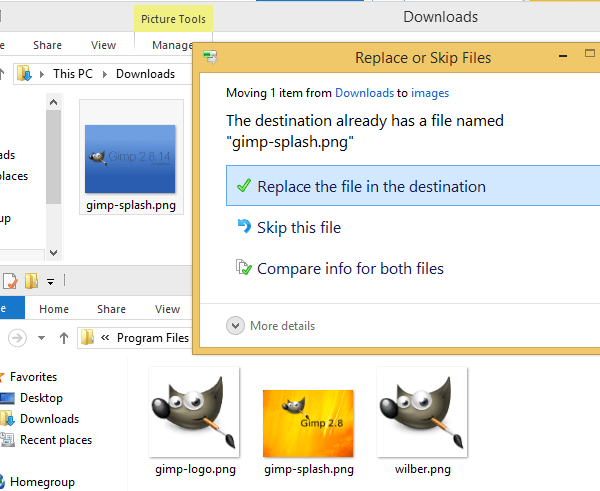Open Customize Quick Access Toolbar dropdown

[50, 282]
